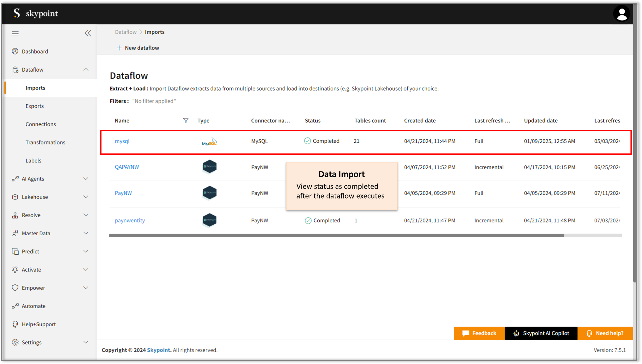Collapse sidebar with double-chevron icon

pyautogui.click(x=88, y=33)
